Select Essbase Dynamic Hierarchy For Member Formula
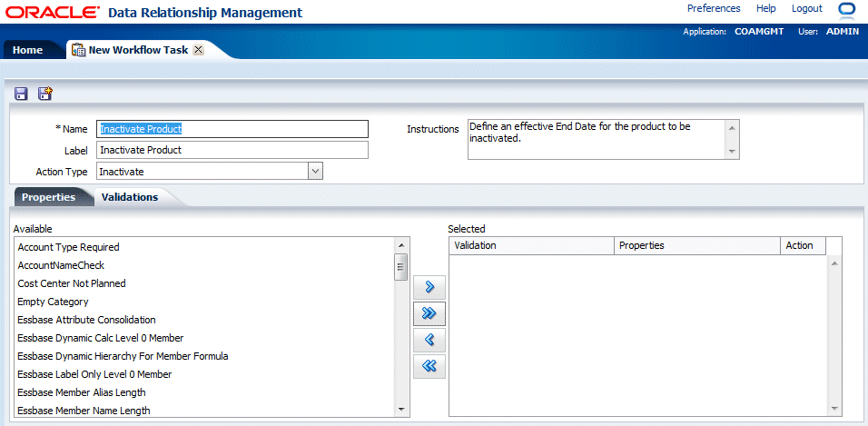Screen dimensions: 868x426 123,356
